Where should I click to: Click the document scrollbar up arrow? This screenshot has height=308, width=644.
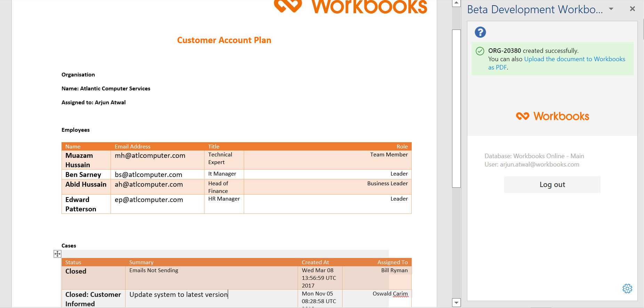coord(456,3)
